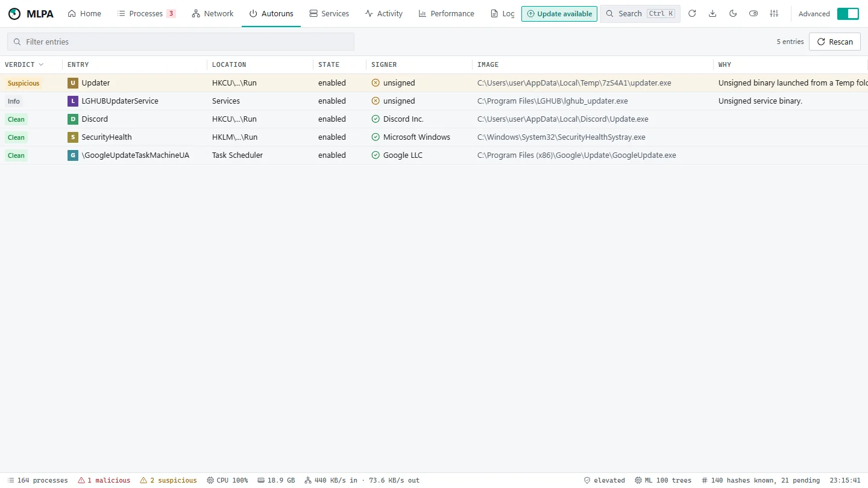Click the download export icon
This screenshot has height=488, width=868.
(712, 13)
